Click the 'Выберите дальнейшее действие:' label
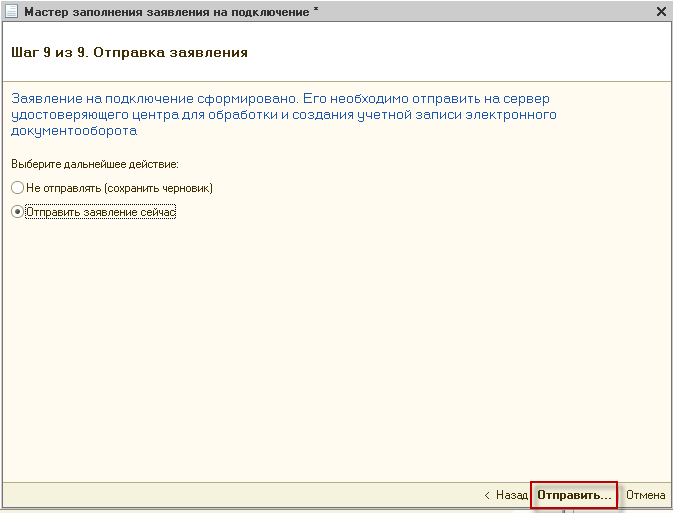Screen dimensions: 673x513 click(x=94, y=163)
